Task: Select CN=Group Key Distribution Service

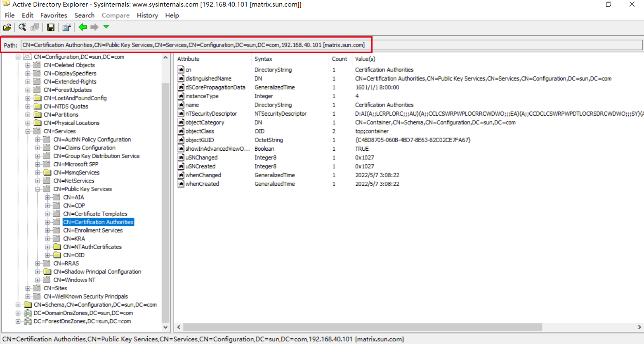Action: click(x=97, y=156)
